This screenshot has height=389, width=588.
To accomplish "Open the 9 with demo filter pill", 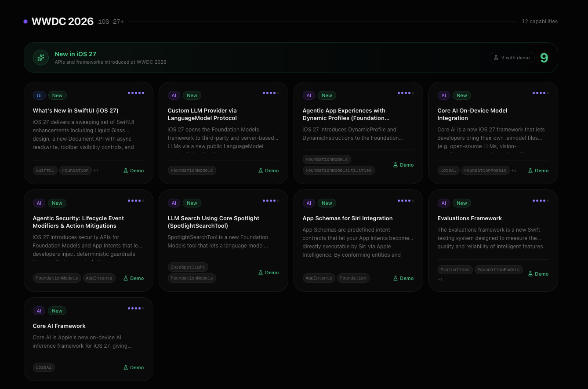I will coord(512,58).
